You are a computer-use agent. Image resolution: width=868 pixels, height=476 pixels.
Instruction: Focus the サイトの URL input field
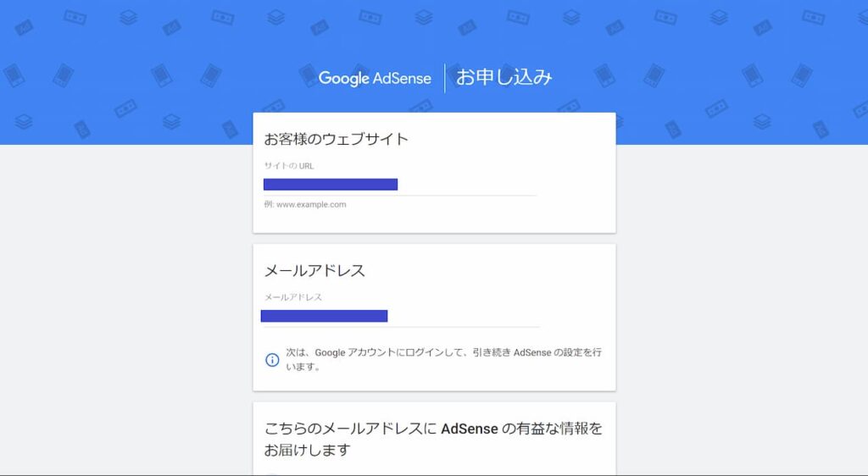pyautogui.click(x=400, y=185)
